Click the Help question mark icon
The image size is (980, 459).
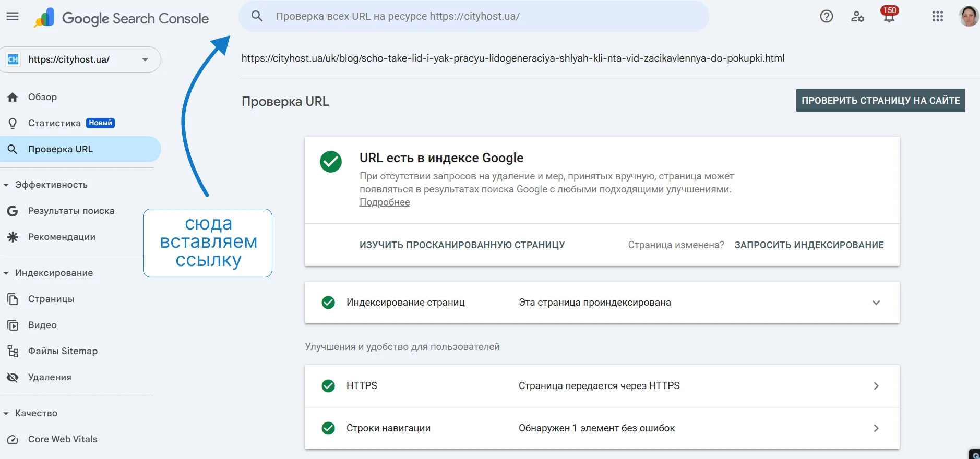[826, 17]
